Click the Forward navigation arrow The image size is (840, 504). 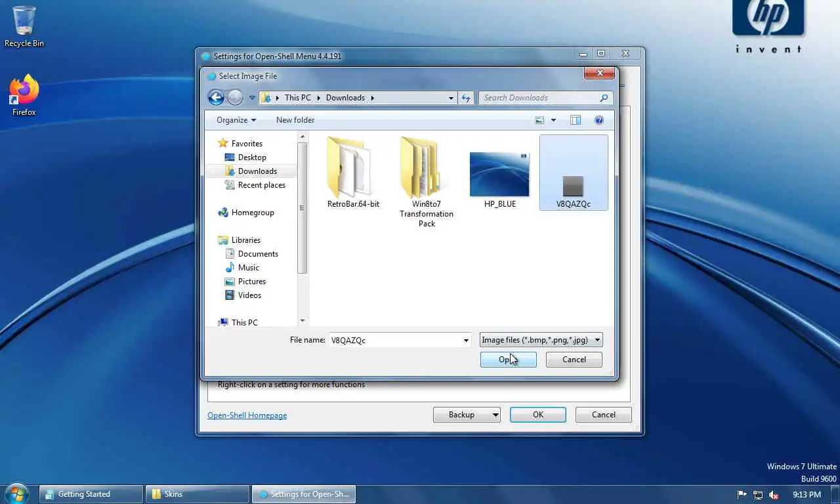[x=236, y=98]
